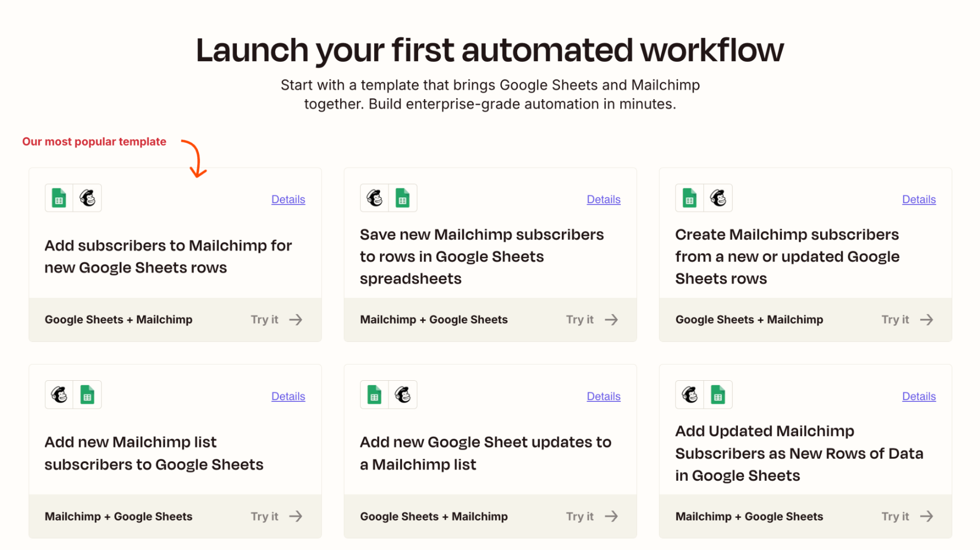The image size is (980, 550).
Task: Click Google Sheets icon in the 'Add subscribers' card
Action: click(59, 198)
